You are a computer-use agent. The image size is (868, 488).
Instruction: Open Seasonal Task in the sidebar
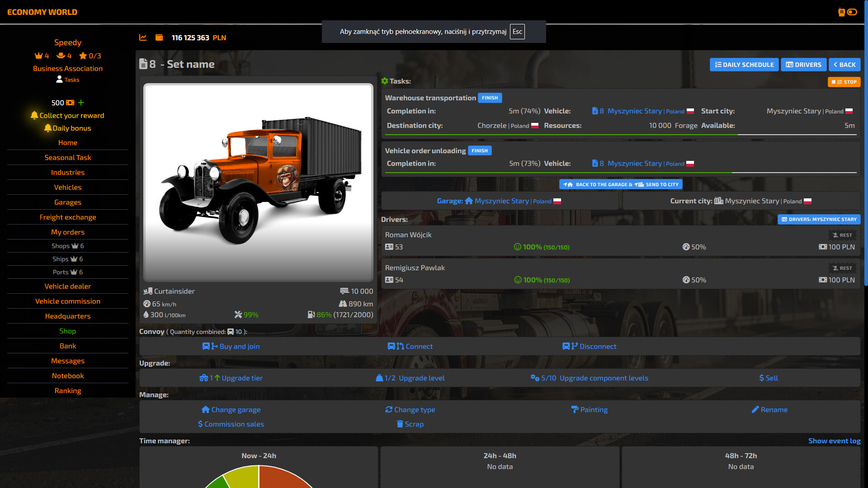[x=68, y=158]
